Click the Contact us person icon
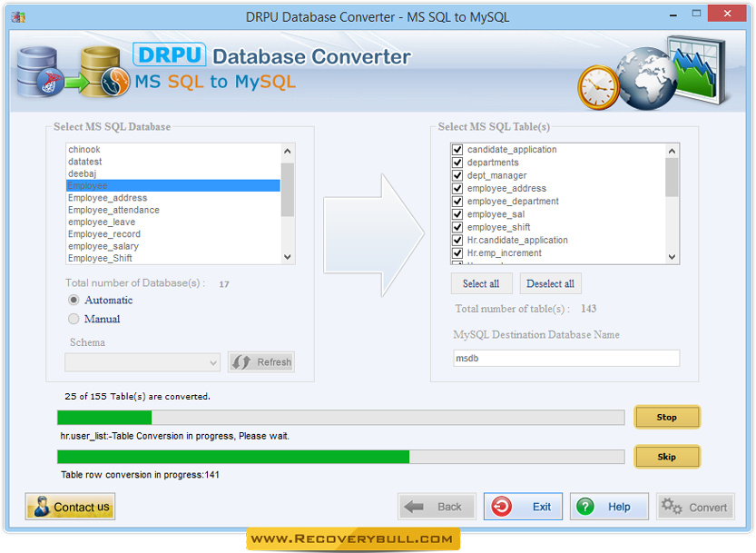 [42, 506]
